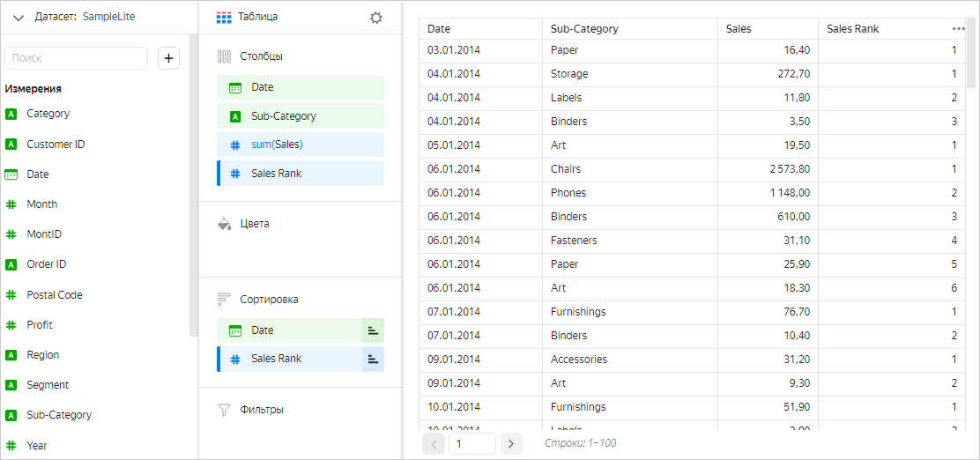Toggle sort direction for Date
The height and width of the screenshot is (460, 980).
[373, 330]
